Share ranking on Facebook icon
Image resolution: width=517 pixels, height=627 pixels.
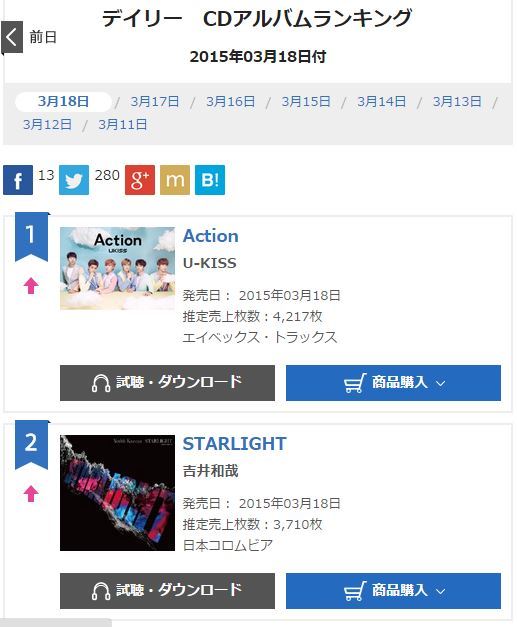18,180
